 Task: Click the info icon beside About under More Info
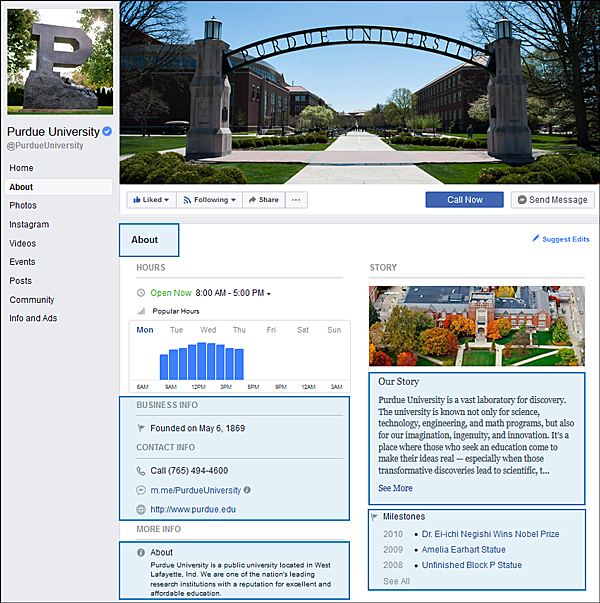coord(141,553)
